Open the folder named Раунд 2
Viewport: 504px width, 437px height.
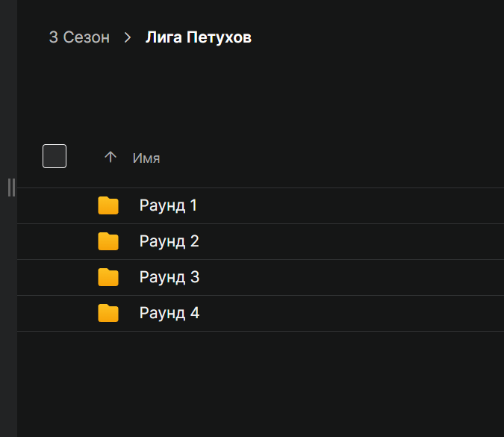pyautogui.click(x=169, y=241)
